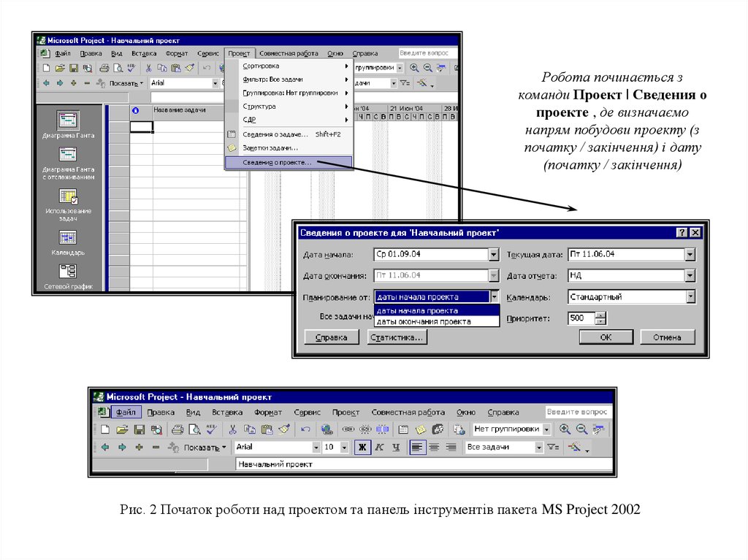This screenshot has height=560, width=748.
Task: Click Статистика button in dialog
Action: click(397, 338)
